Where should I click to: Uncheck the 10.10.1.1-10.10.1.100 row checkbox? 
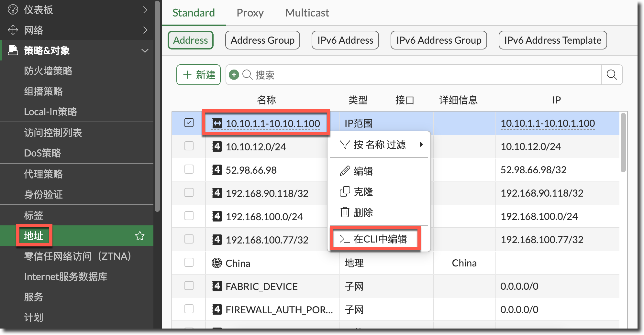pyautogui.click(x=189, y=123)
